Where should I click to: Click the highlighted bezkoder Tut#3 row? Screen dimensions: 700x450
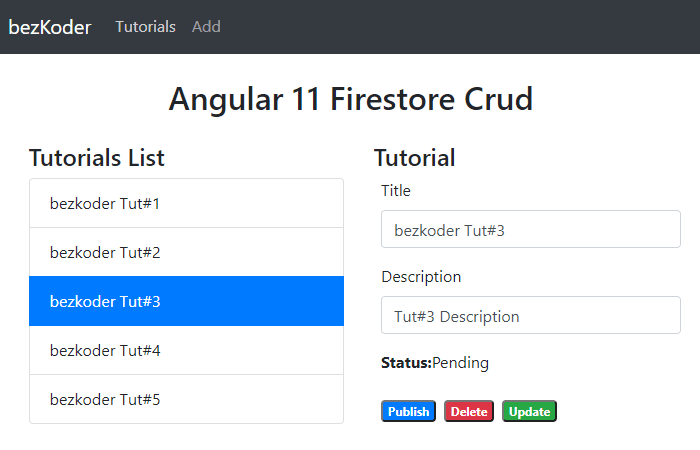point(187,301)
